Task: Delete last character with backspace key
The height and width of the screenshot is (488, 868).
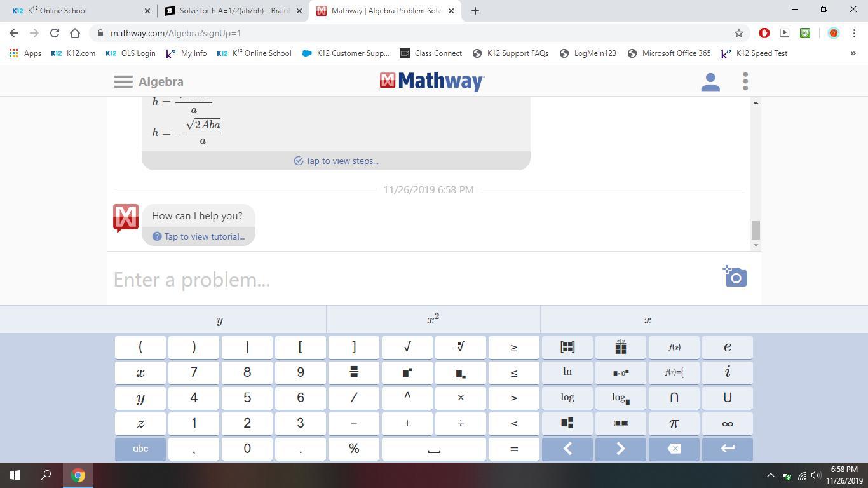Action: [674, 449]
